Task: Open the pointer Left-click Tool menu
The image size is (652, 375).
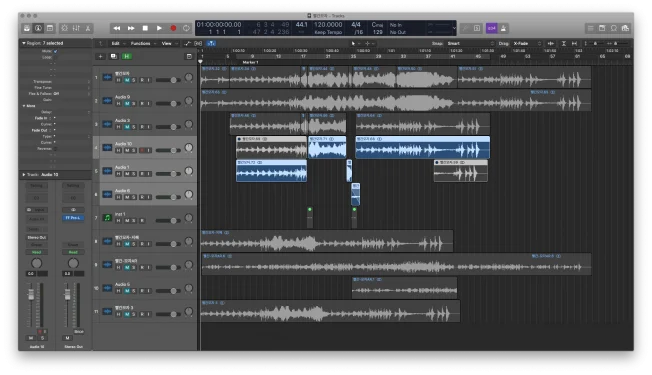Action: (355, 43)
